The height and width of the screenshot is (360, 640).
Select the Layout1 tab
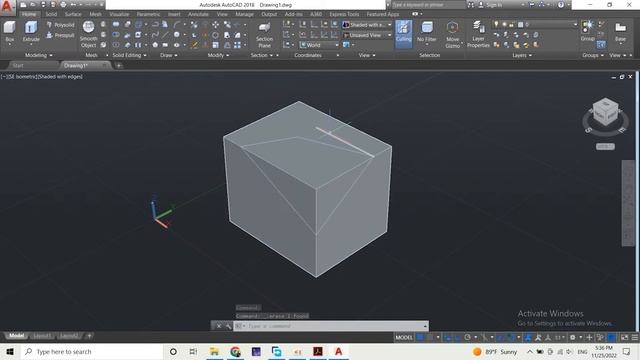(x=42, y=336)
